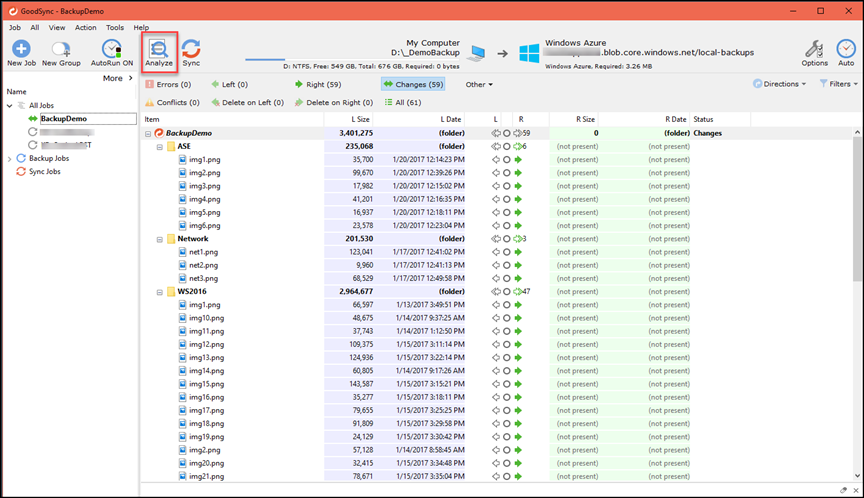Screen dimensions: 864x498
Task: Click the left arrow for img15.png
Action: tap(496, 384)
